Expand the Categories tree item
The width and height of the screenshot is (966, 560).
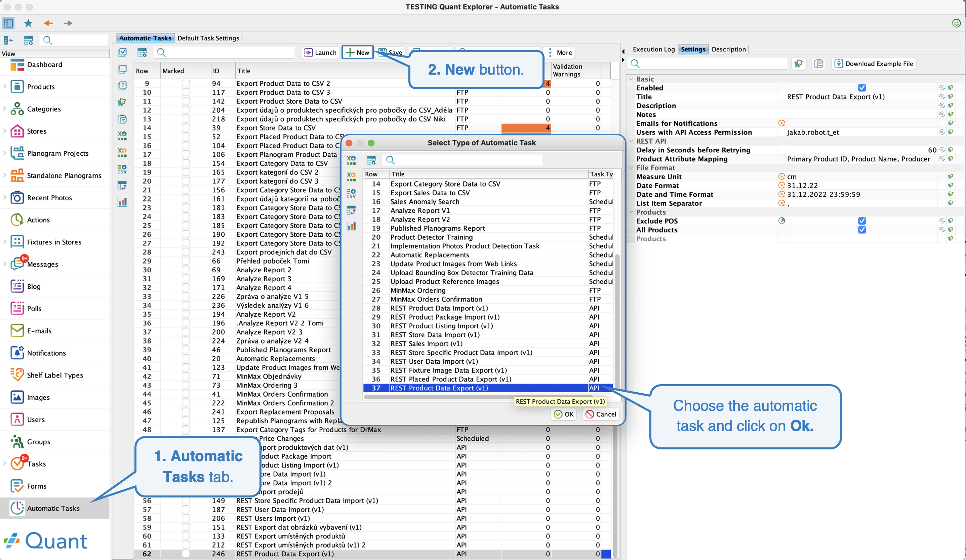point(5,109)
